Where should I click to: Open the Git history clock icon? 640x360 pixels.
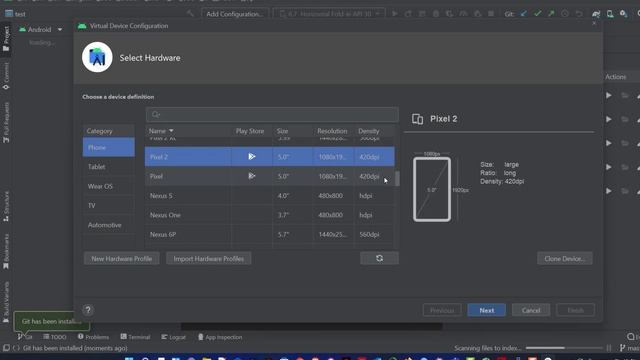point(565,14)
